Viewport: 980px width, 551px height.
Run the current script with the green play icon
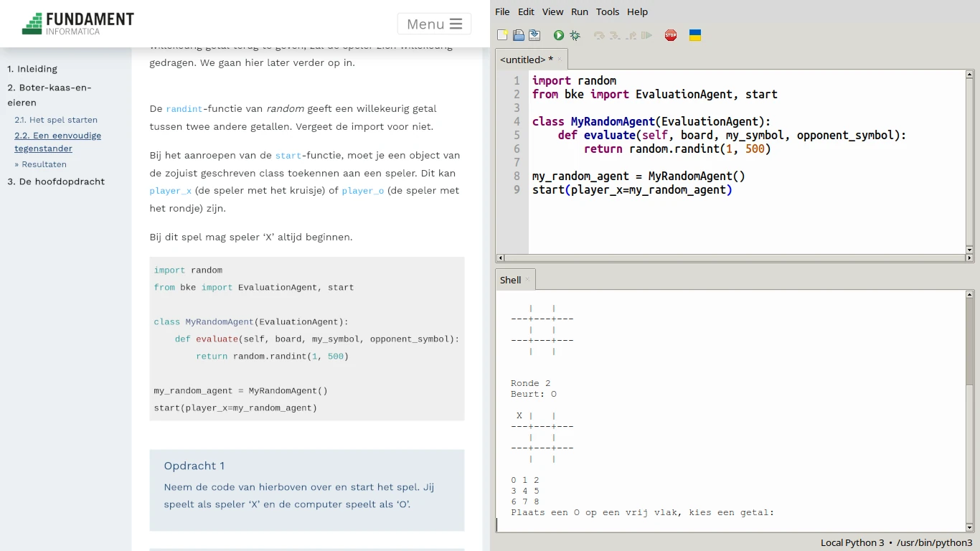click(558, 34)
